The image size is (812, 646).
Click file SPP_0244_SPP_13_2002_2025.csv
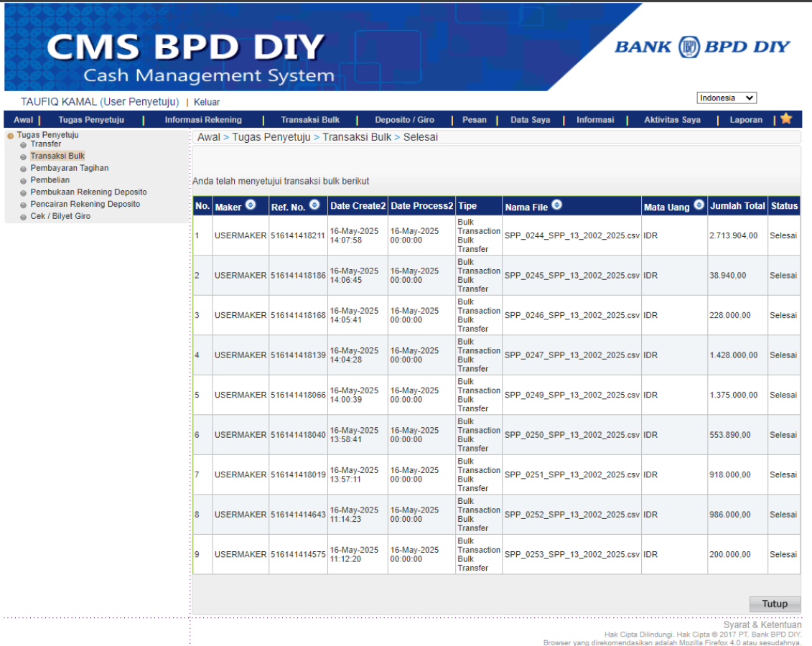click(571, 235)
